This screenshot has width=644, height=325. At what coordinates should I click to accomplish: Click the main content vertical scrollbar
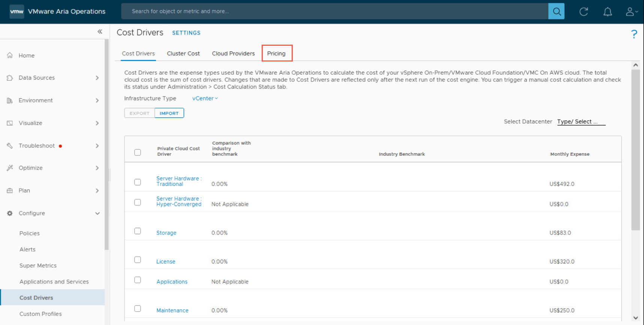[635, 150]
